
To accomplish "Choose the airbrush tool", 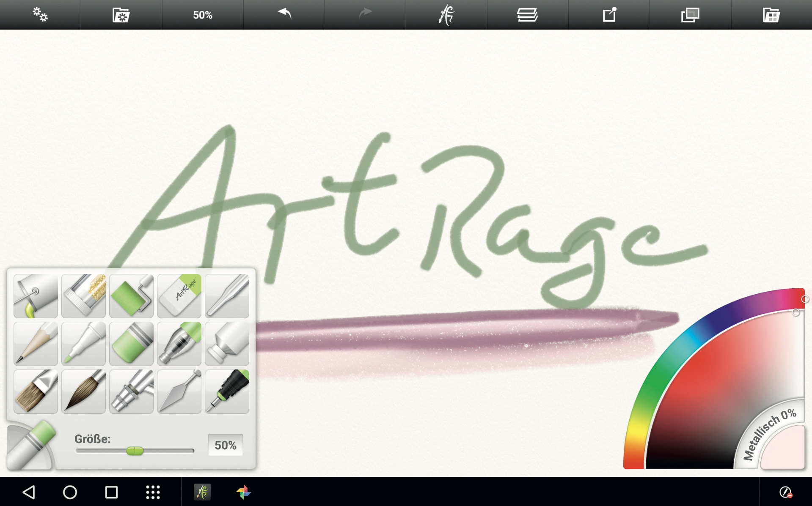I will (131, 391).
